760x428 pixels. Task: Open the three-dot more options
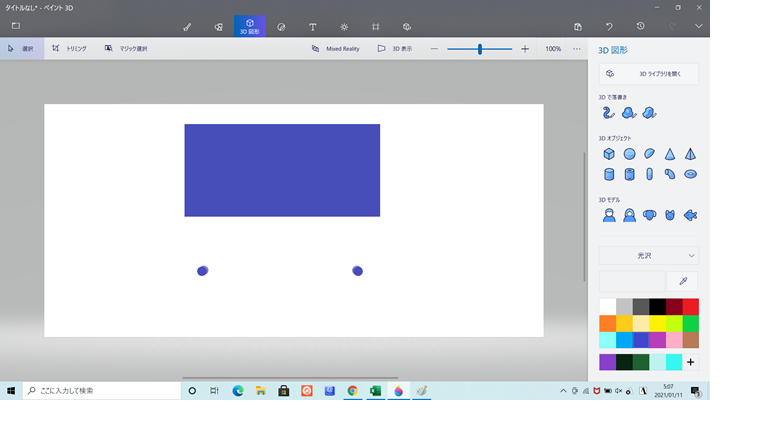(577, 48)
